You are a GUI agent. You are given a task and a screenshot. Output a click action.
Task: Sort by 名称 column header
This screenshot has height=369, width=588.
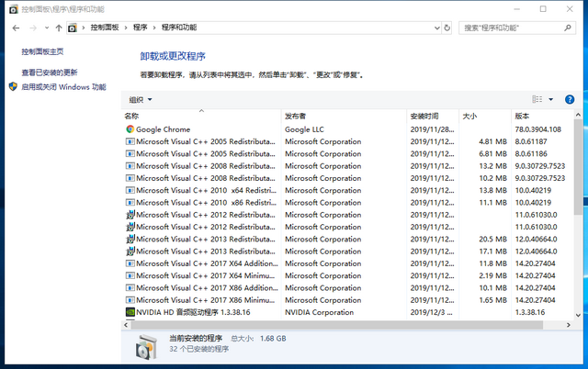(201, 116)
